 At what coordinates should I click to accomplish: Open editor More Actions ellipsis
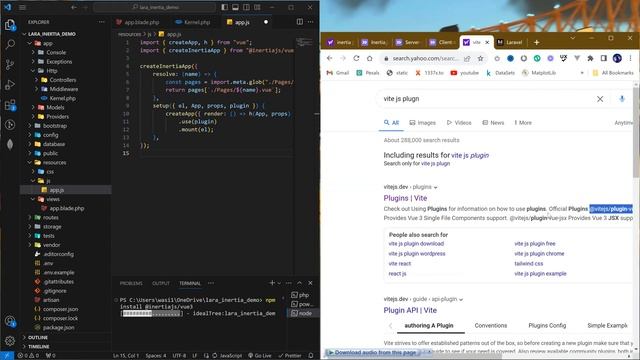[311, 22]
